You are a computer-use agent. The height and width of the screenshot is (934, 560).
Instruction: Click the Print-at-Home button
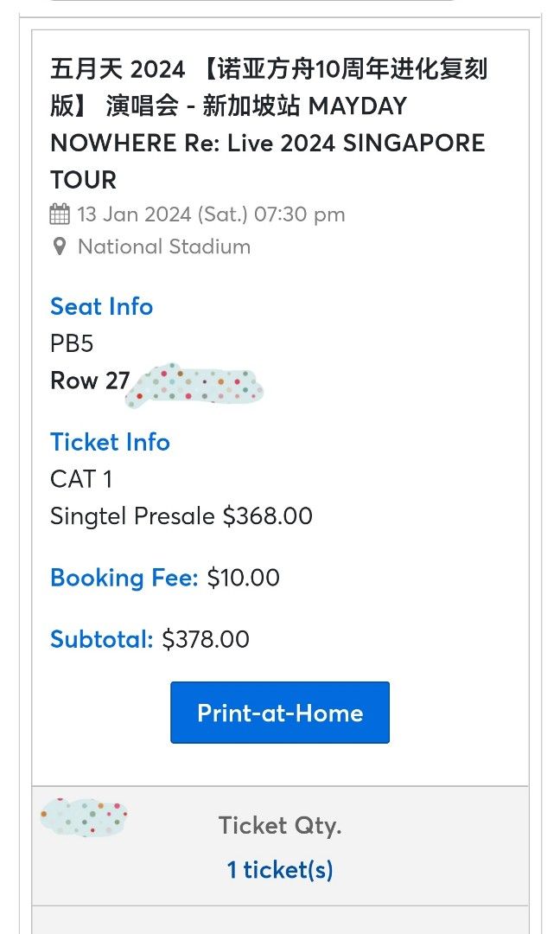point(280,713)
